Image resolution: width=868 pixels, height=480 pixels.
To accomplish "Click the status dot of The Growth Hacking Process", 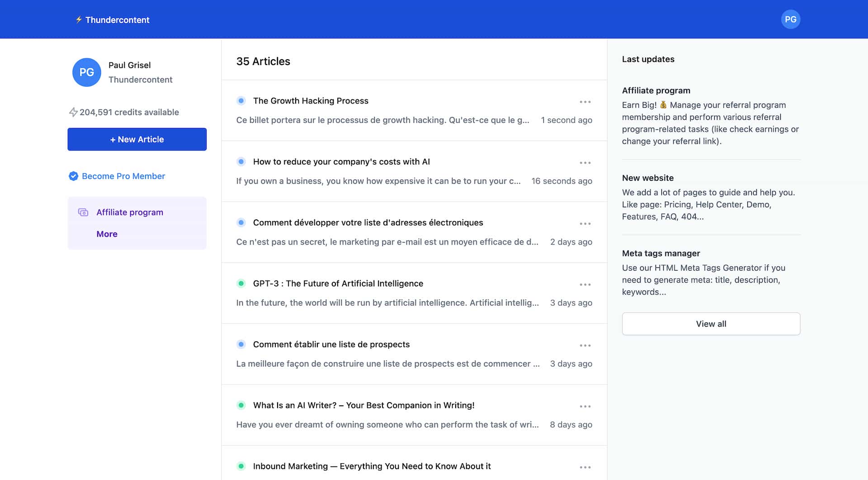I will click(241, 101).
